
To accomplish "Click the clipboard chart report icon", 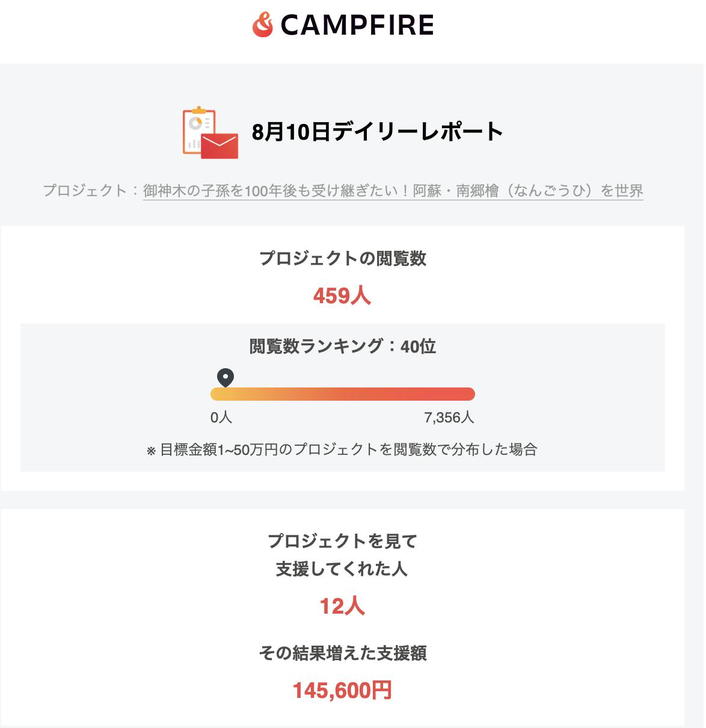I will (x=196, y=128).
